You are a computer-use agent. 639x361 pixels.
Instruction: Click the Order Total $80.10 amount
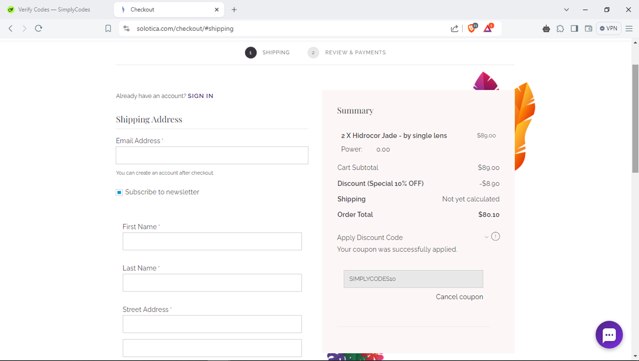[x=489, y=215]
